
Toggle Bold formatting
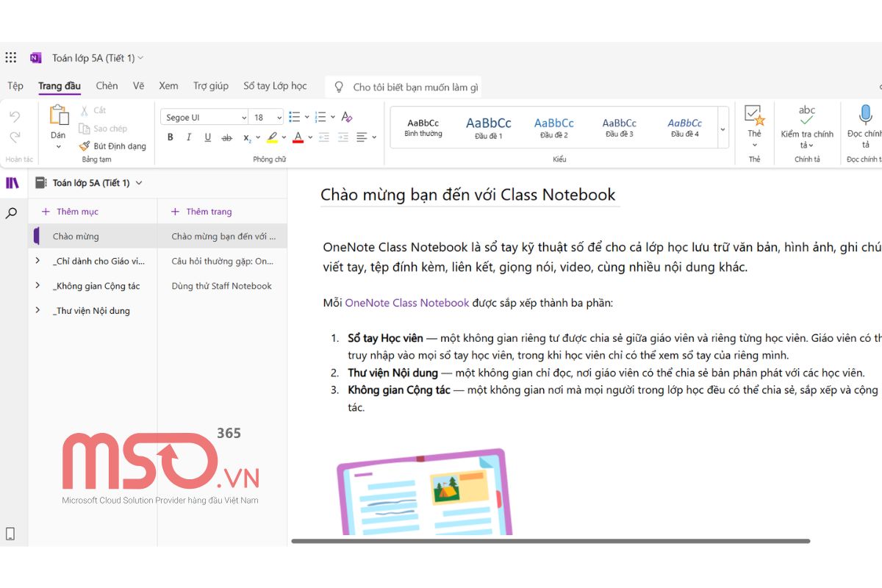[171, 137]
